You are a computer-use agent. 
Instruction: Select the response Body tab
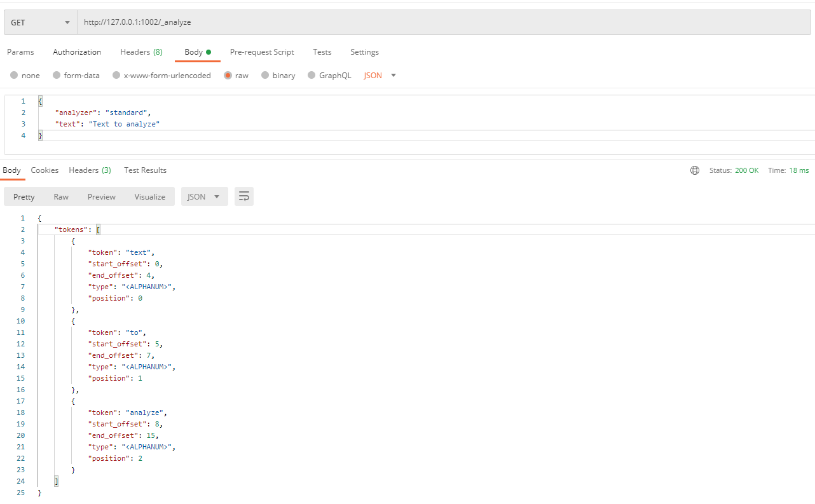(11, 170)
